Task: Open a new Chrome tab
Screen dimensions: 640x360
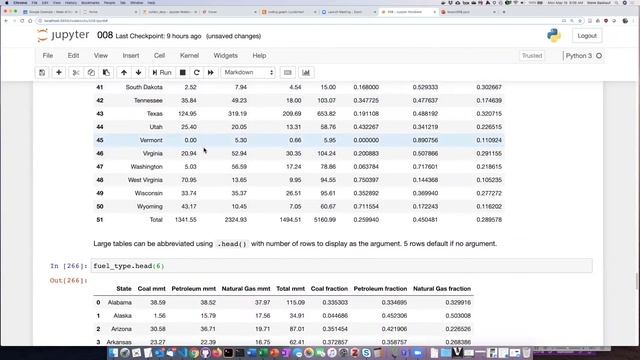Action: click(504, 12)
